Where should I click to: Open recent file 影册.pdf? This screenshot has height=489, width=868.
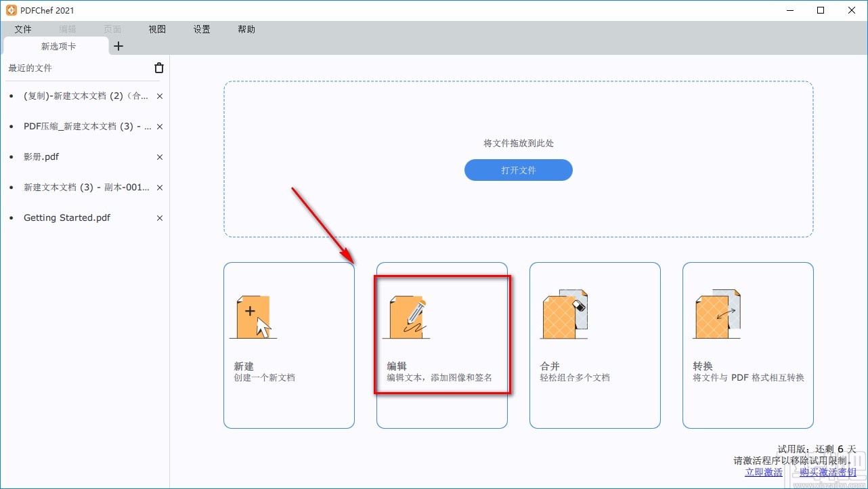click(x=41, y=156)
